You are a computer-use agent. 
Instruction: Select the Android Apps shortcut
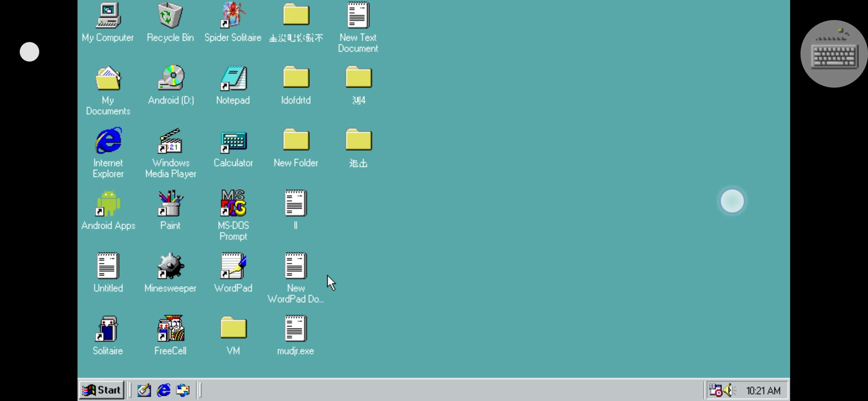108,203
